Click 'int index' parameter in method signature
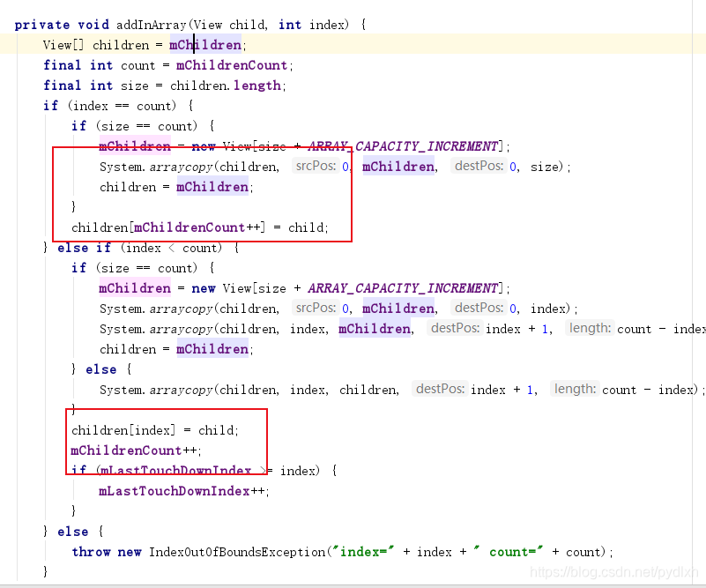Screen dimensions: 706x588 (x=311, y=25)
